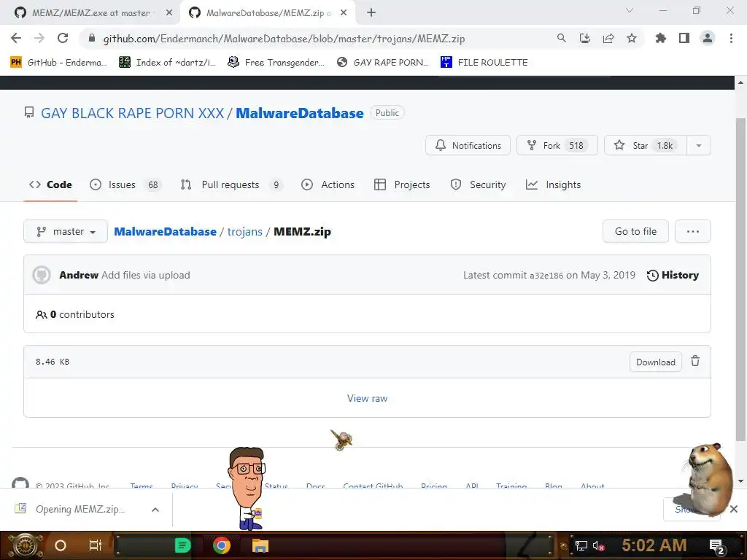
Task: Toggle the Chrome side panel icon
Action: (x=684, y=38)
